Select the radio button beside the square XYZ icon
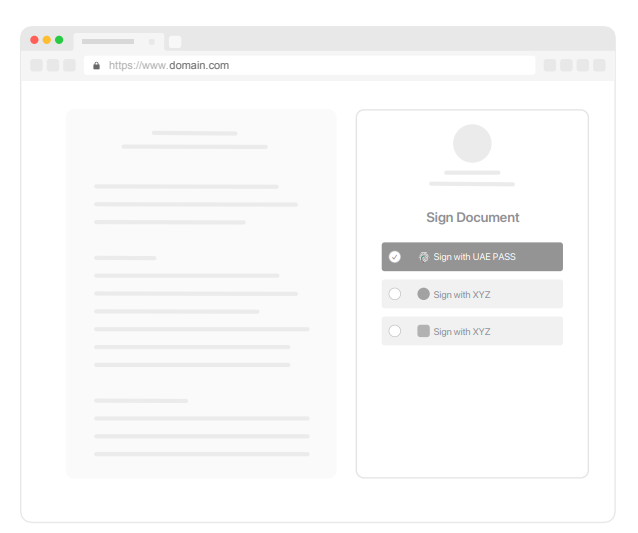 click(x=395, y=331)
